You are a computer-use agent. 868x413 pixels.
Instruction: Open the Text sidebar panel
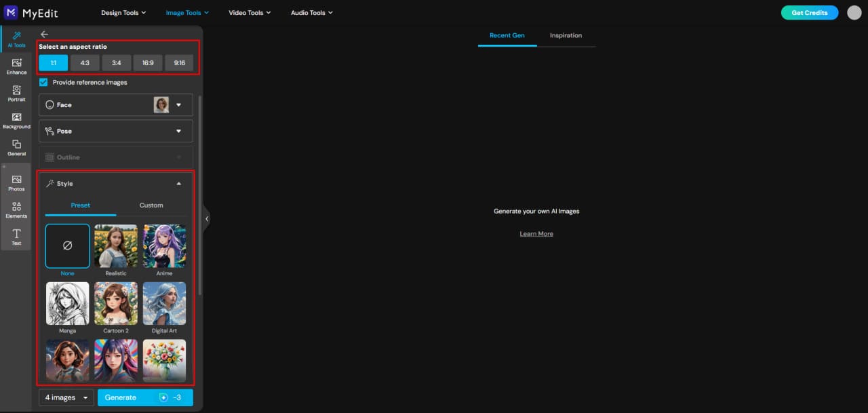(16, 237)
